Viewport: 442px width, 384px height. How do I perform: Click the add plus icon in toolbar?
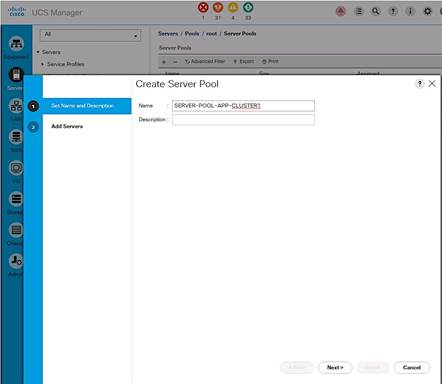164,62
